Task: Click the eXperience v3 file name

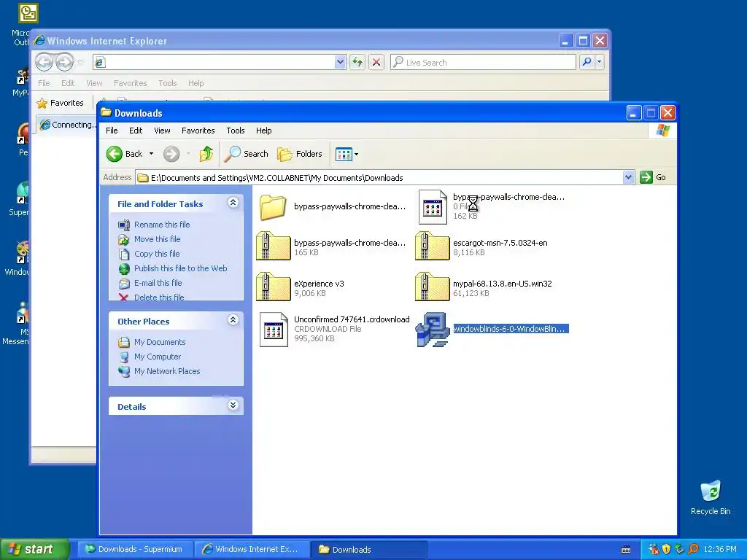Action: [319, 284]
